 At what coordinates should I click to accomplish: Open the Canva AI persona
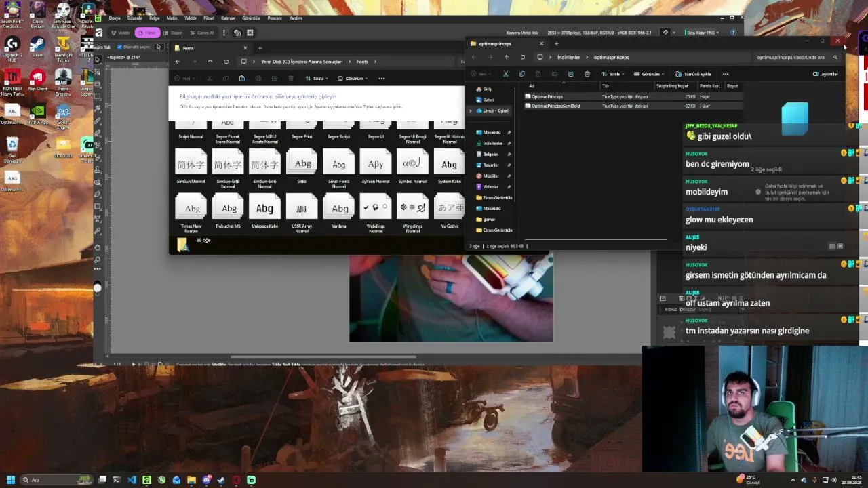[x=203, y=33]
